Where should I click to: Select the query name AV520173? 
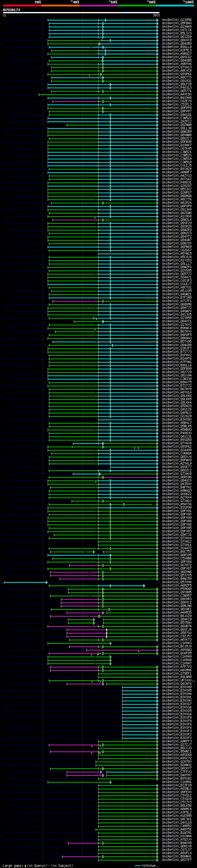click(x=11, y=10)
